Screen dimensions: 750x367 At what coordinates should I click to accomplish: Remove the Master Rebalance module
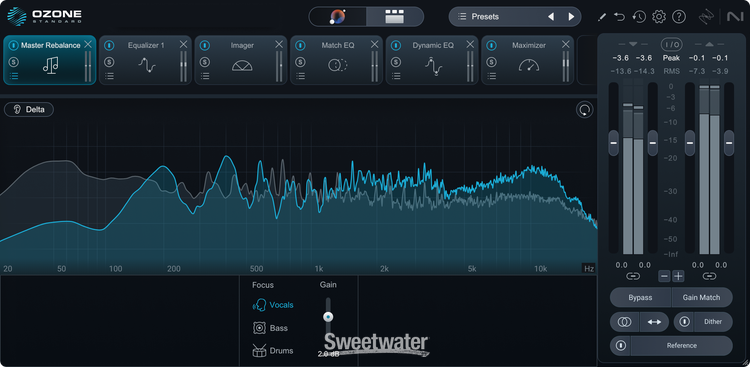pyautogui.click(x=88, y=44)
